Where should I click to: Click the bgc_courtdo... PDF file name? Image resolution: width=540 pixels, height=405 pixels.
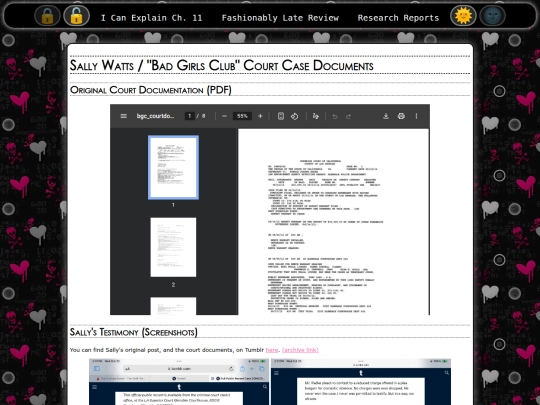(x=155, y=116)
